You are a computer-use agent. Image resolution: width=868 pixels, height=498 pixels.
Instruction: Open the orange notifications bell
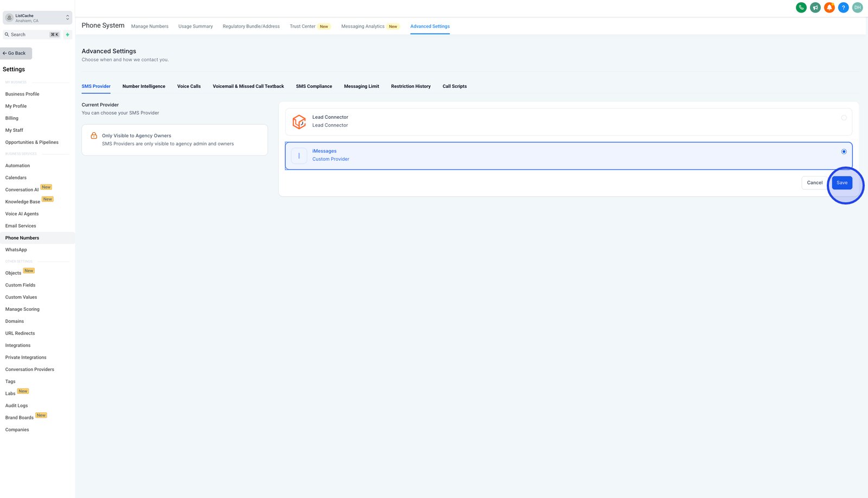tap(829, 8)
